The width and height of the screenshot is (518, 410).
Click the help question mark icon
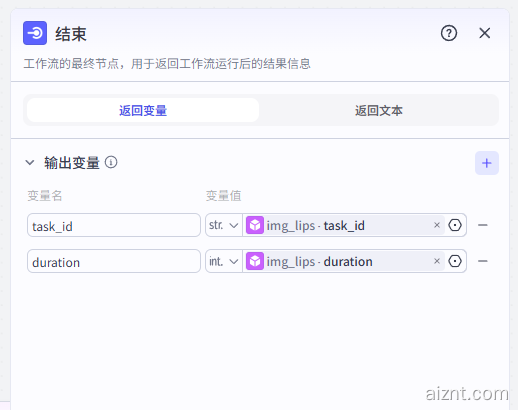[x=449, y=33]
